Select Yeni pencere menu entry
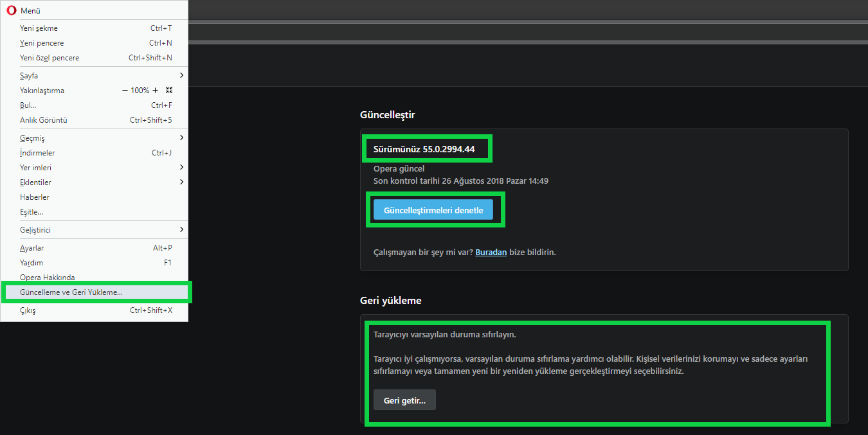Screen dimensions: 868x435 point(94,43)
